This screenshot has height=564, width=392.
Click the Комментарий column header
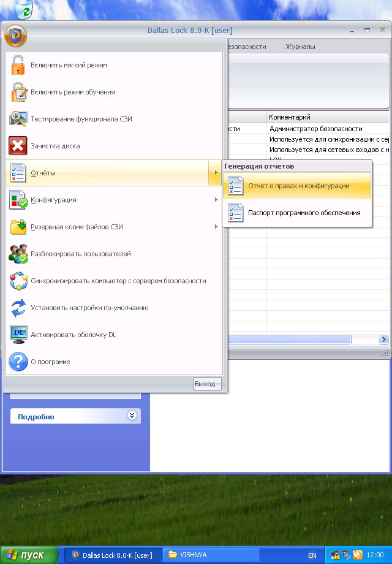328,117
